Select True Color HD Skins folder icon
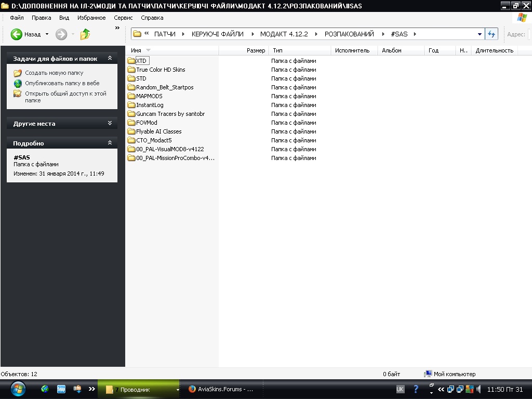 coord(131,70)
